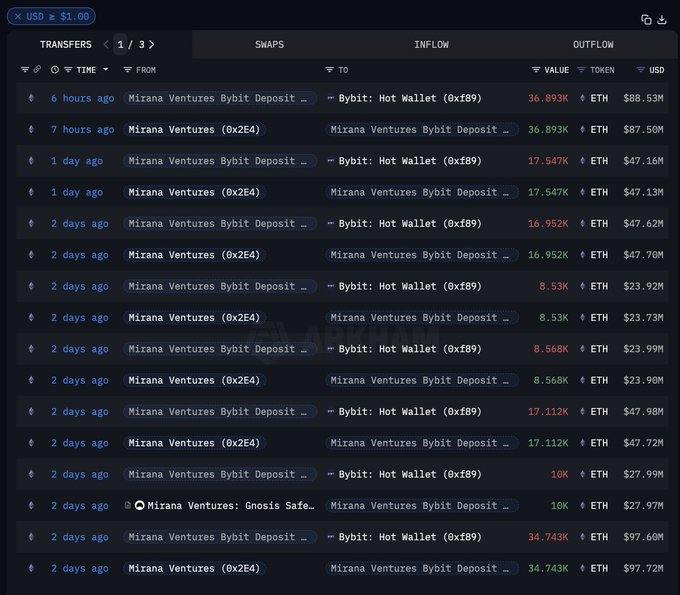
Task: Sort by the VALUE column header
Action: (556, 70)
